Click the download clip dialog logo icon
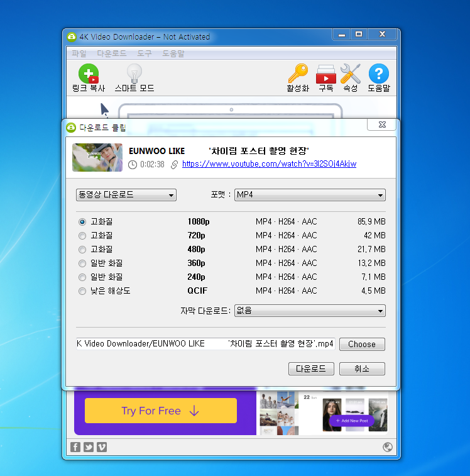470x476 pixels. coord(71,128)
